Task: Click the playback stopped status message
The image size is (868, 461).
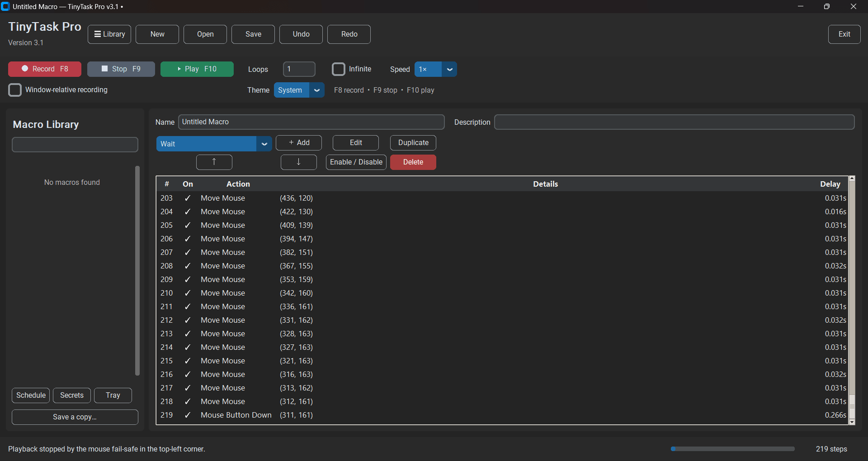Action: click(107, 449)
